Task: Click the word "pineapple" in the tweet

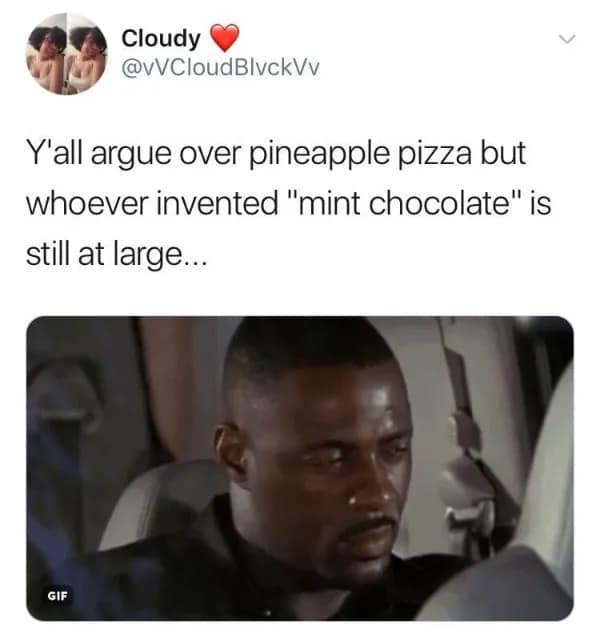Action: coord(319,155)
